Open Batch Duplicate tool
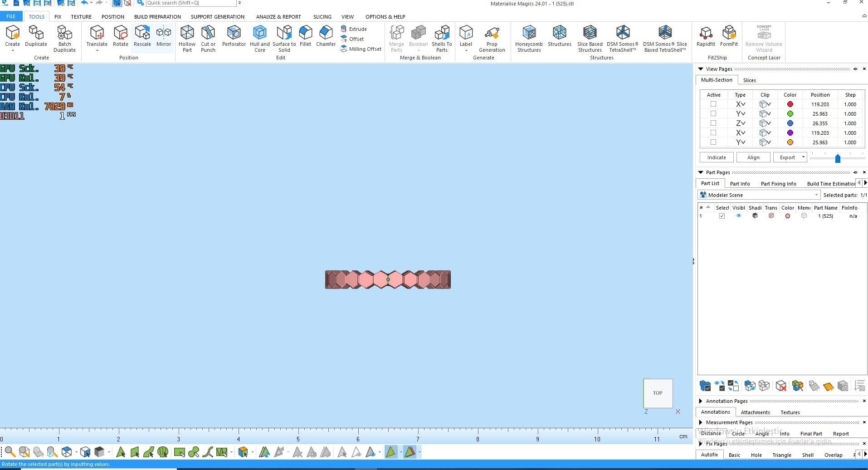The width and height of the screenshot is (868, 470). pos(64,39)
